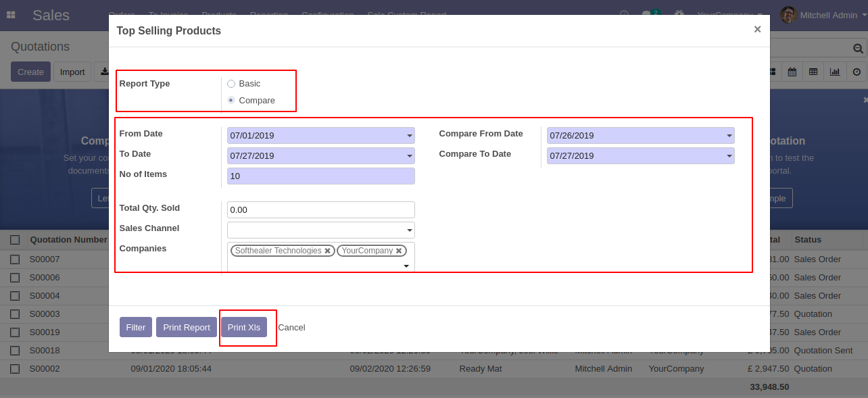Click the Quotations breadcrumb title
This screenshot has height=398, width=868.
point(40,47)
